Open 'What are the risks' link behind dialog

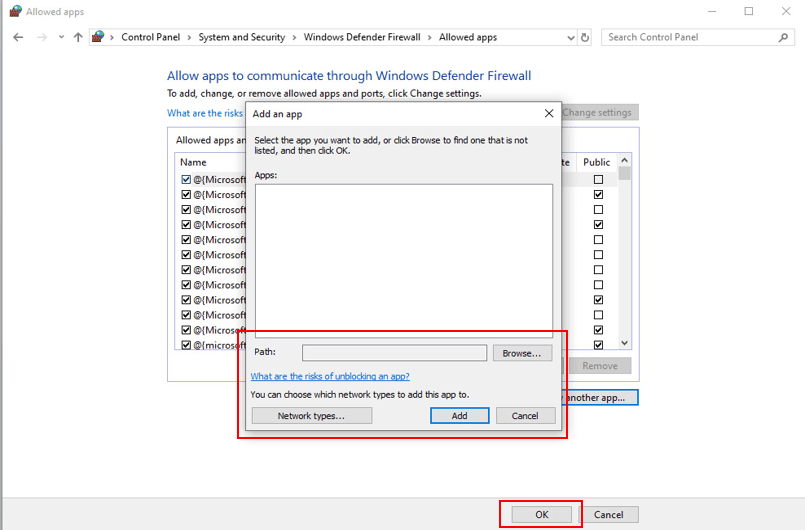tap(205, 113)
